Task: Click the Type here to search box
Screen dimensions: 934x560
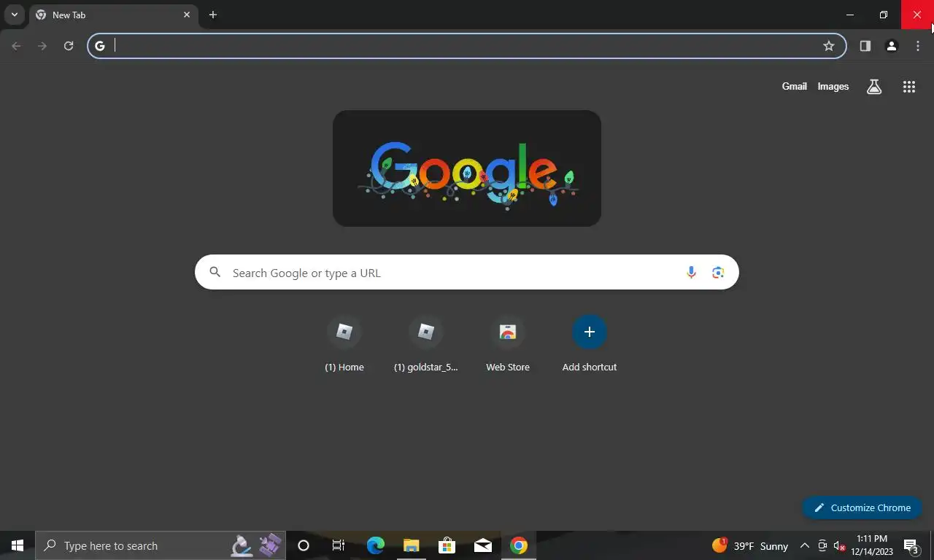Action: pos(161,545)
